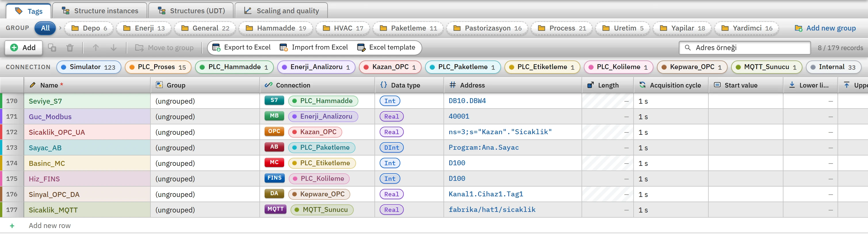Click the chevron after the All group
Screen dimensions: 868x243
60,28
